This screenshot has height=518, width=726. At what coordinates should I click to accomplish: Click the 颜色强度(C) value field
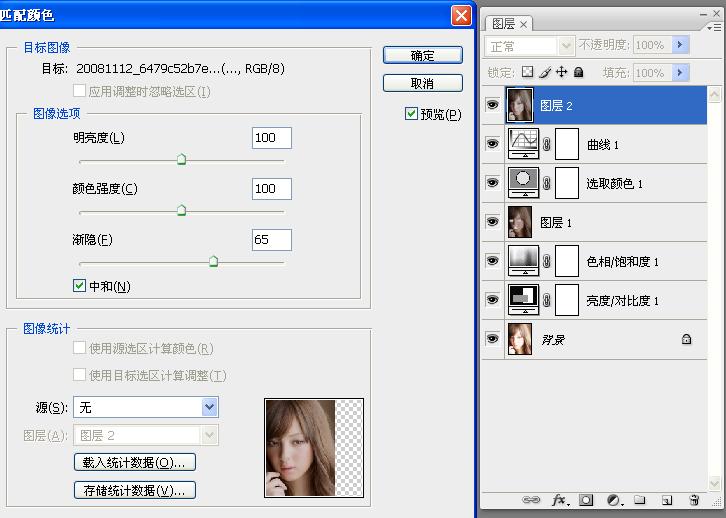pyautogui.click(x=272, y=189)
